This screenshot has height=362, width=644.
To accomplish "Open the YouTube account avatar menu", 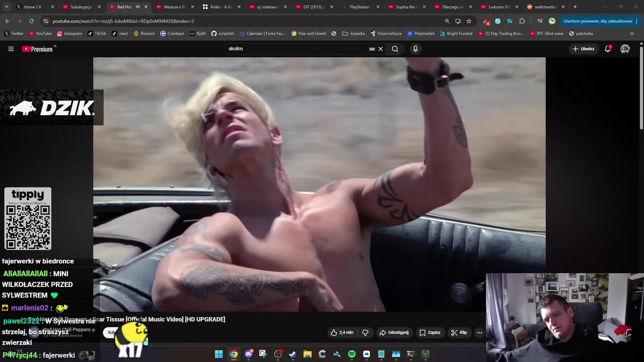I will [625, 49].
